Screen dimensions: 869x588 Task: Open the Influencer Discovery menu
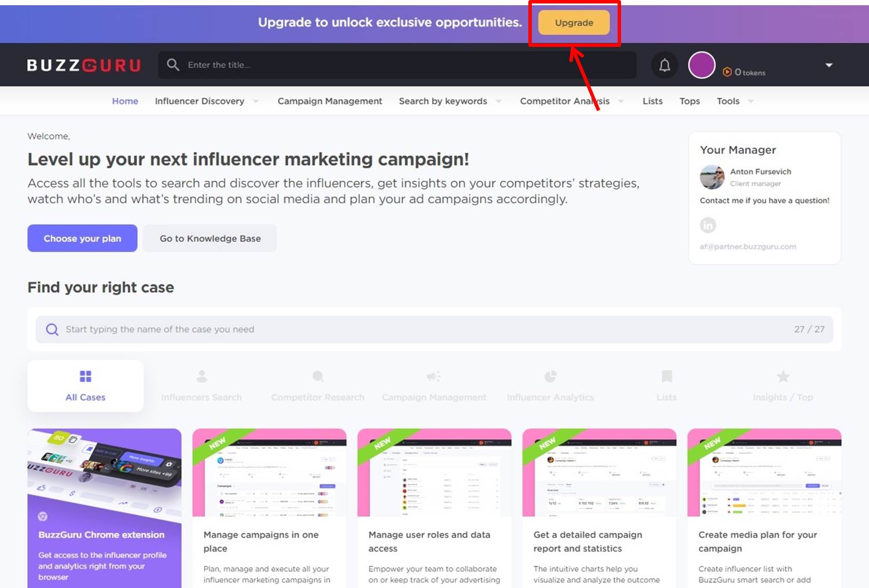[199, 101]
